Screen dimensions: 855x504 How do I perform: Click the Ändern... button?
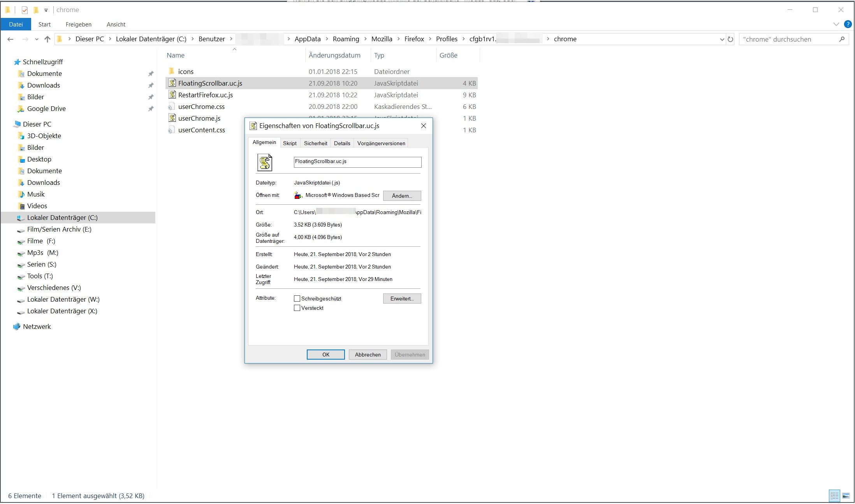pyautogui.click(x=402, y=196)
